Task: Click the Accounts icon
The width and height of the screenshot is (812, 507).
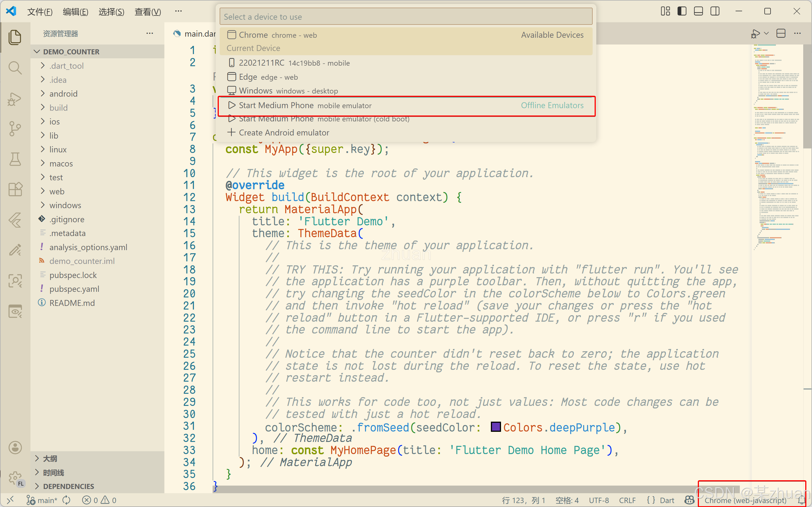Action: tap(15, 448)
